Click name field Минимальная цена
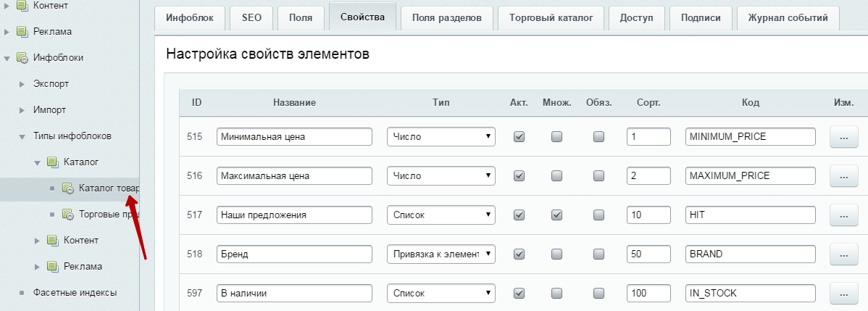 pos(294,136)
